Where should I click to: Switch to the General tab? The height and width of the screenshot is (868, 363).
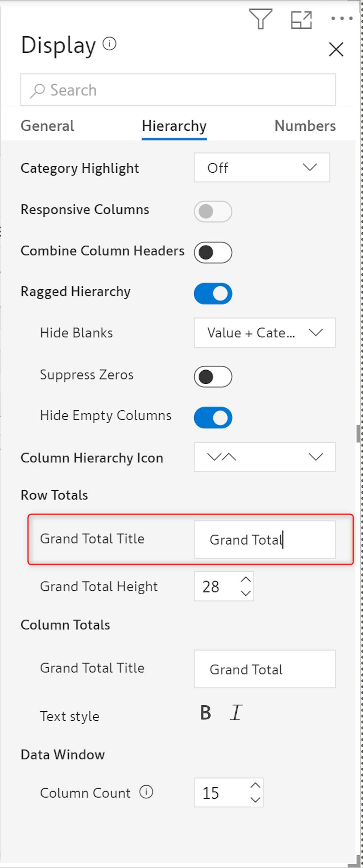pyautogui.click(x=47, y=126)
